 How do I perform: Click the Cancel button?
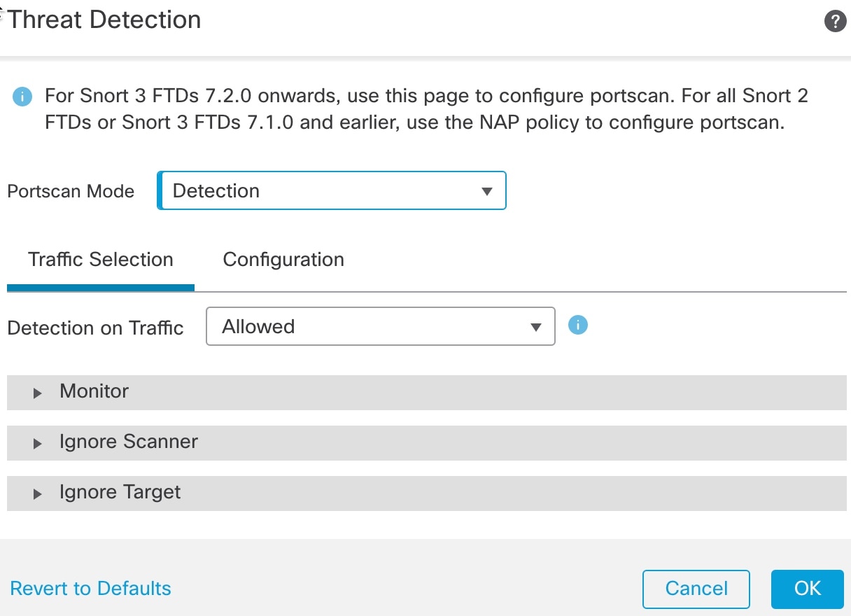tap(696, 589)
